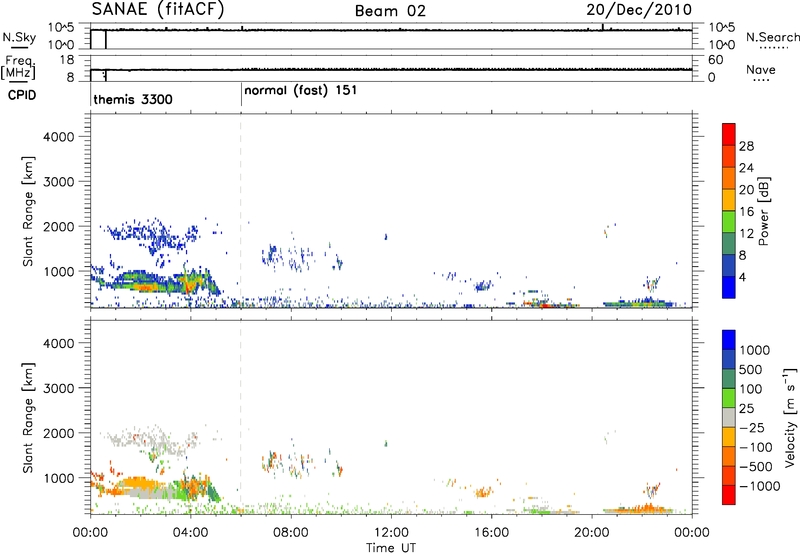Click the "1000" tick on the velocity panel's slant range axis
800x554 pixels.
point(58,477)
